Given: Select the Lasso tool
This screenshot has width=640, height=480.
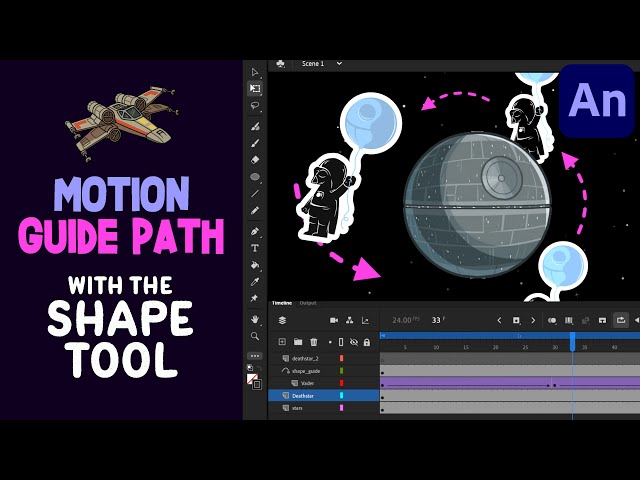Looking at the screenshot, I should click(x=255, y=106).
